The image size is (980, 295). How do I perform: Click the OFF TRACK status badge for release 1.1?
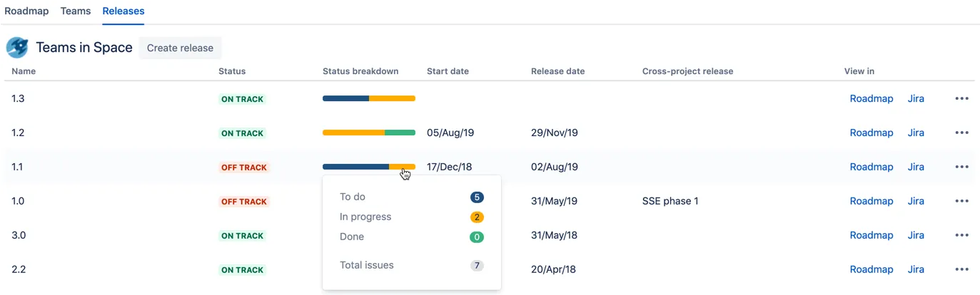(243, 167)
